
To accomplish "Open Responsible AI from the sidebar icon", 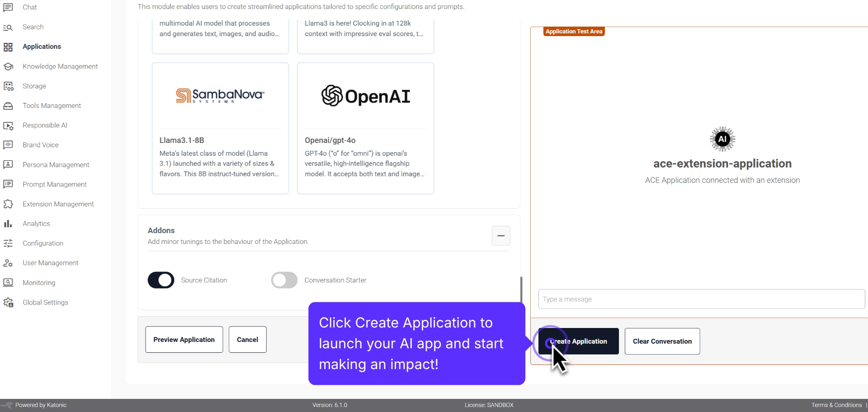I will pyautogui.click(x=9, y=125).
